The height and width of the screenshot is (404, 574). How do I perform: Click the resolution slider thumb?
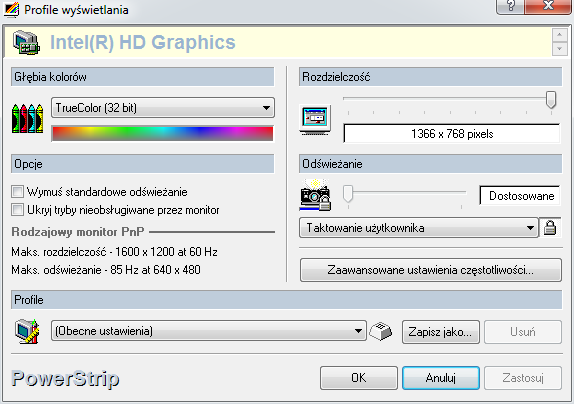pos(551,100)
